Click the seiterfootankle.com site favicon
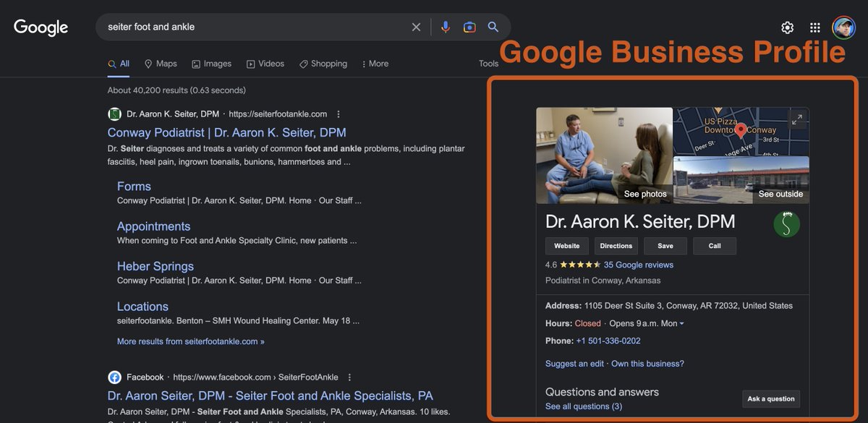This screenshot has height=423, width=868. pyautogui.click(x=114, y=114)
